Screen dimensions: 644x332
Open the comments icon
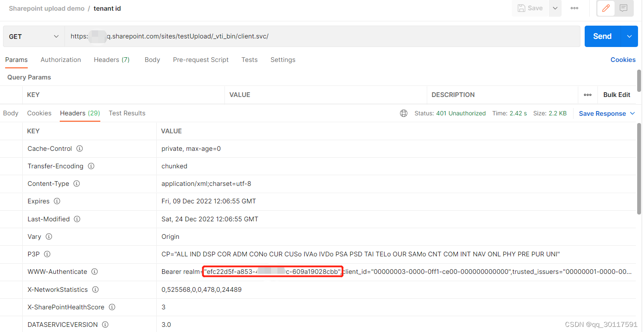[624, 8]
